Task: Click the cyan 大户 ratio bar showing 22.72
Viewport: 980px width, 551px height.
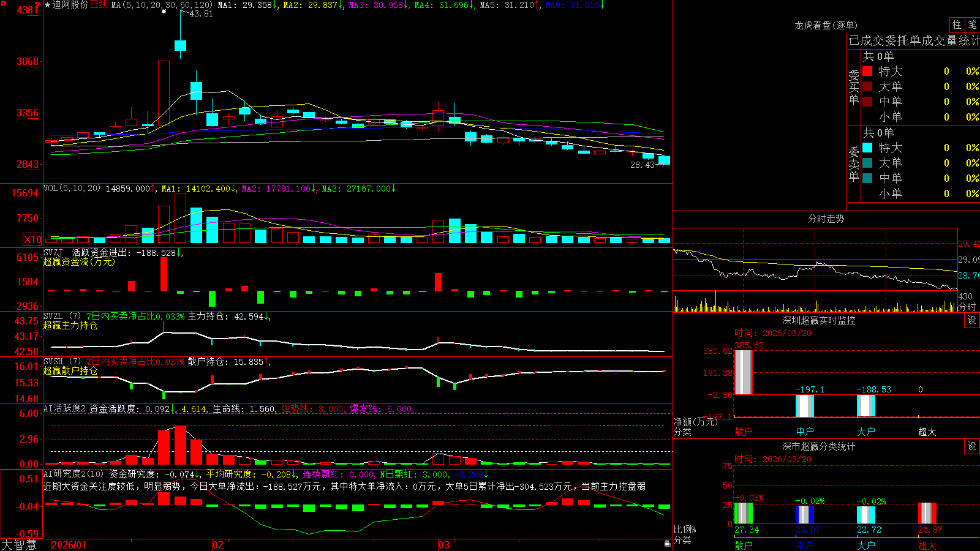Action: coord(865,515)
